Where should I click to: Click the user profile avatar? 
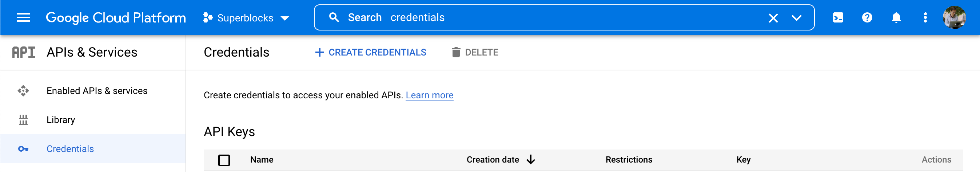tap(954, 17)
